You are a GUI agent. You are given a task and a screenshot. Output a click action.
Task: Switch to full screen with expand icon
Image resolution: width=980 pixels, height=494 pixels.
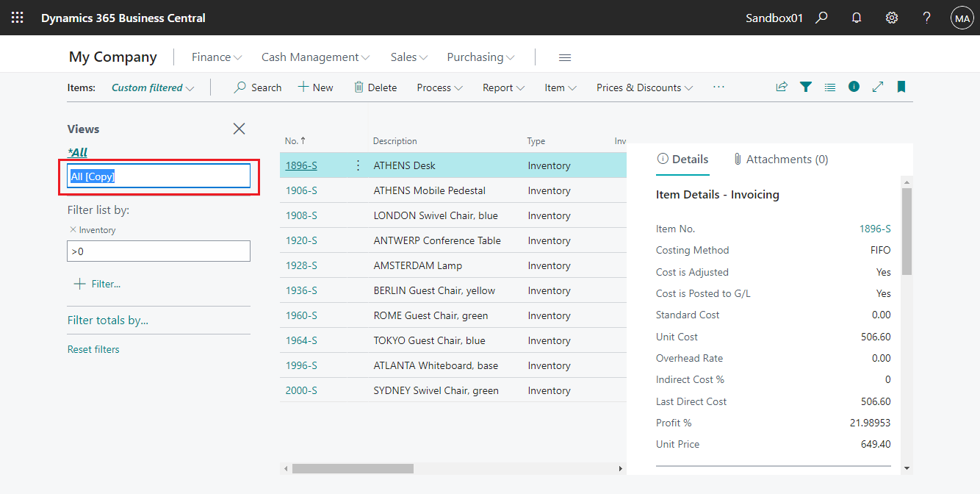tap(877, 87)
